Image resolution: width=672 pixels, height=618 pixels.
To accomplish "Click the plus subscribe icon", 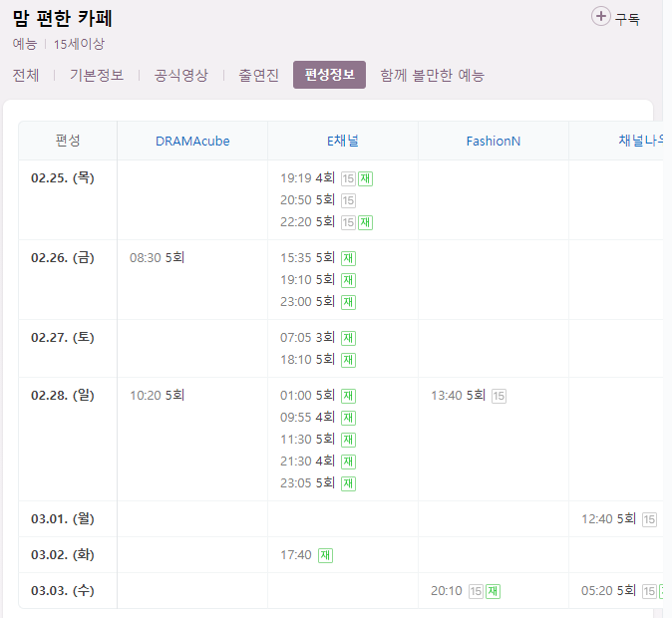I will pos(601,17).
